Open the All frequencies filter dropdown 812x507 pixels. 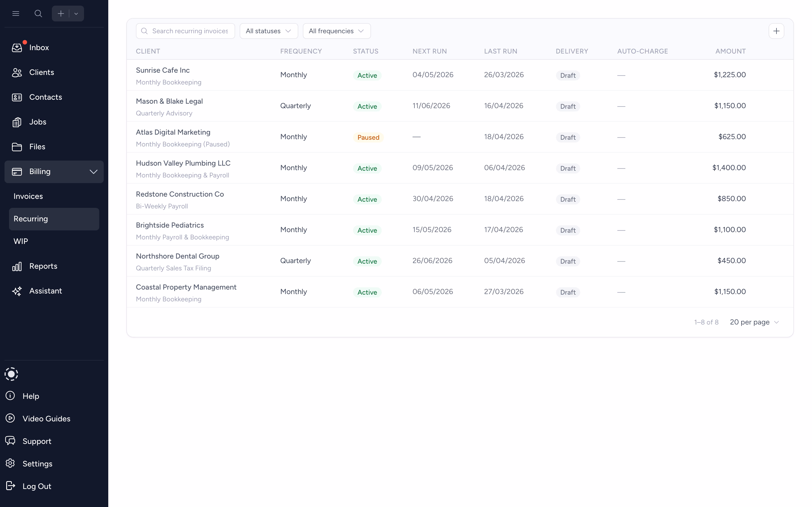point(336,31)
